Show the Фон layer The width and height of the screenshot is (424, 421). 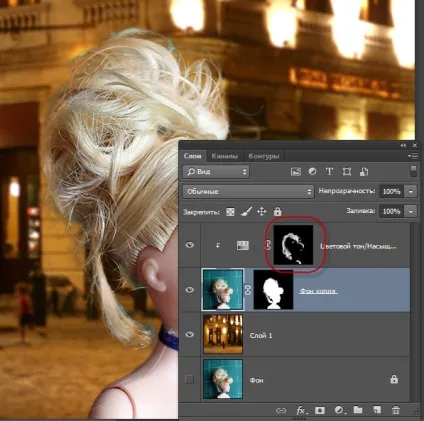click(189, 379)
